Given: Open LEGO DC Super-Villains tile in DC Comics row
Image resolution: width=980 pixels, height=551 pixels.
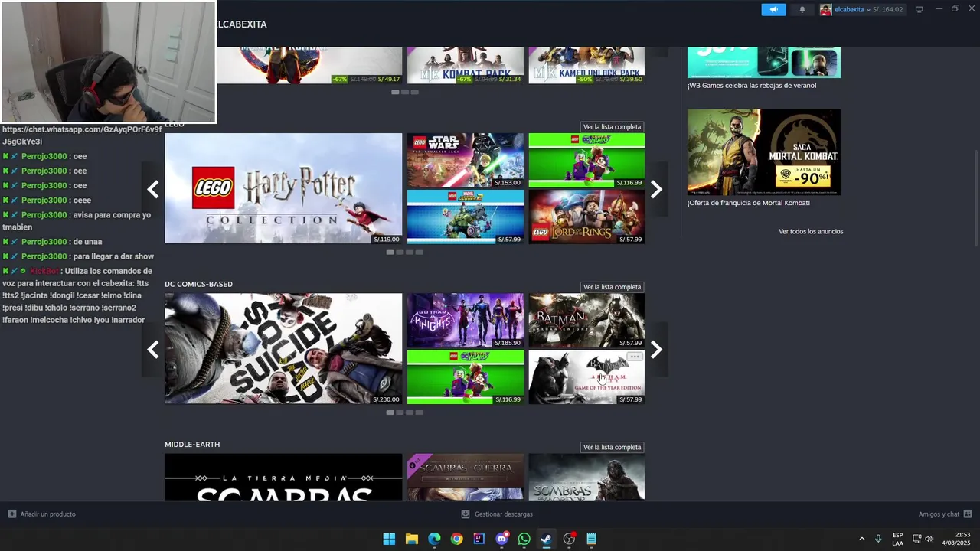Looking at the screenshot, I should 465,377.
